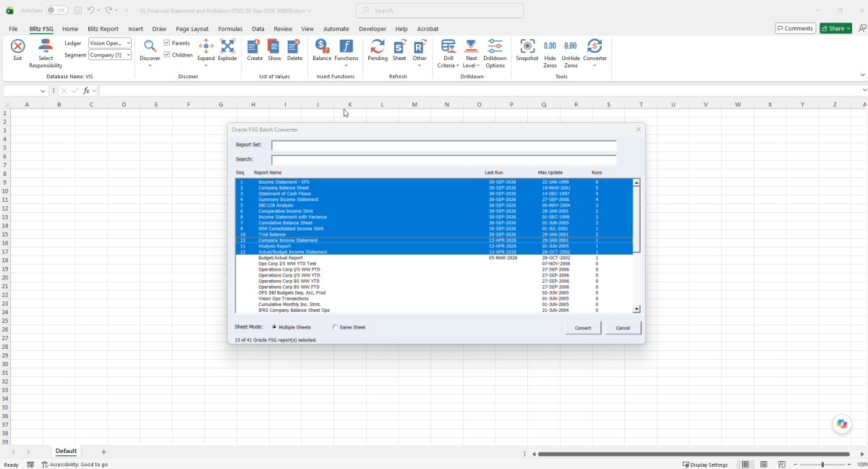Open the Comments pane
This screenshot has height=469, width=868.
click(795, 28)
